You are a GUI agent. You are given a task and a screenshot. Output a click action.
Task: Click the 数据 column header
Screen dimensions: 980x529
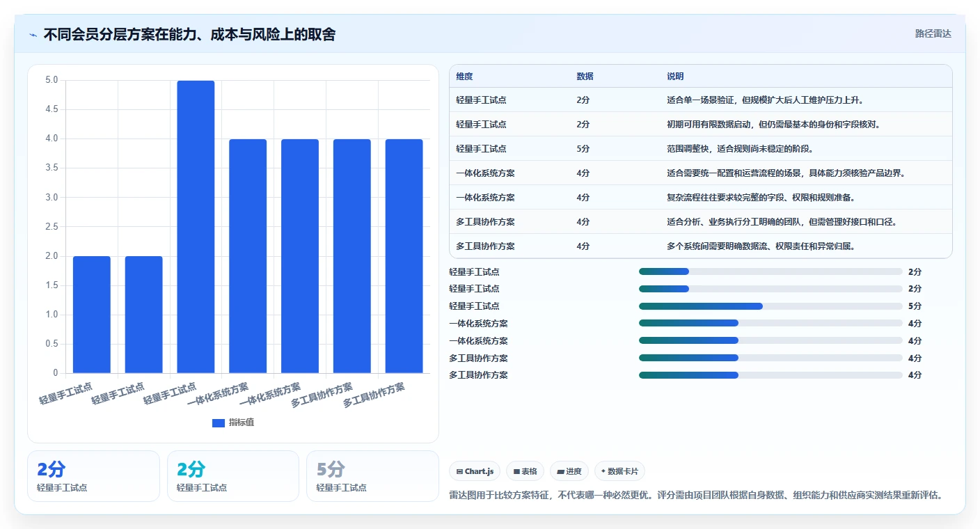585,77
